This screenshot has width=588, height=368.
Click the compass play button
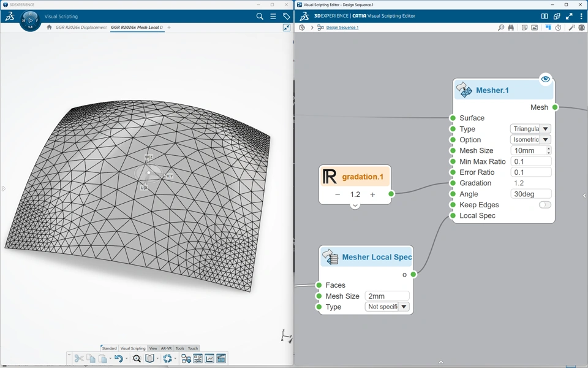click(30, 20)
